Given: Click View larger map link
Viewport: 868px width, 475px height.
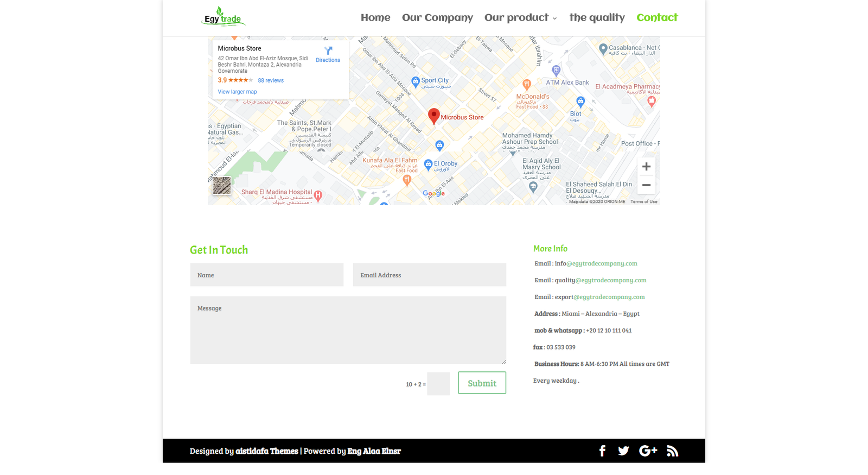Looking at the screenshot, I should [x=237, y=92].
